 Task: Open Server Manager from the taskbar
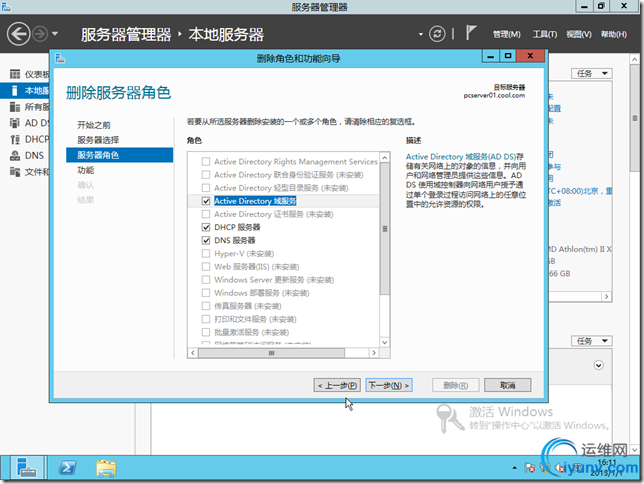click(x=27, y=468)
